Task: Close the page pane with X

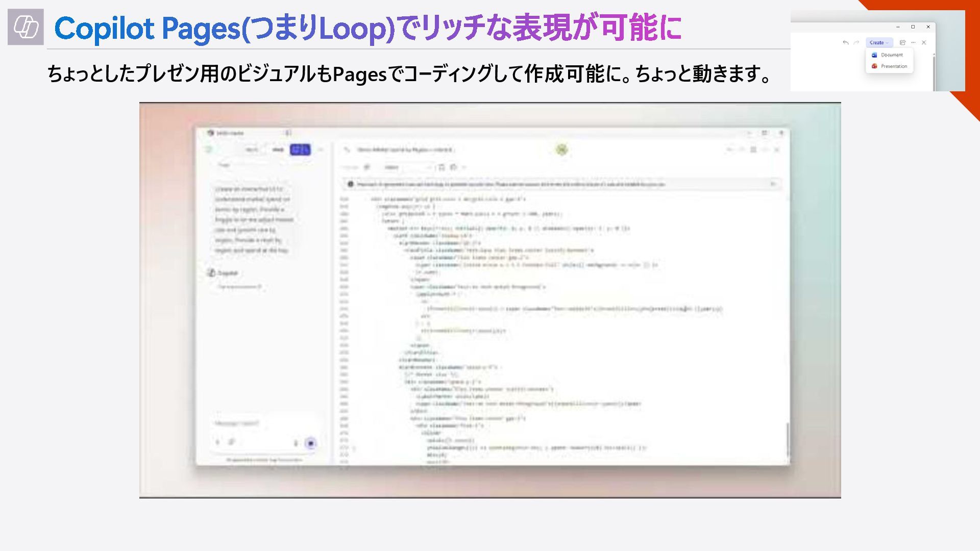Action: [x=924, y=43]
